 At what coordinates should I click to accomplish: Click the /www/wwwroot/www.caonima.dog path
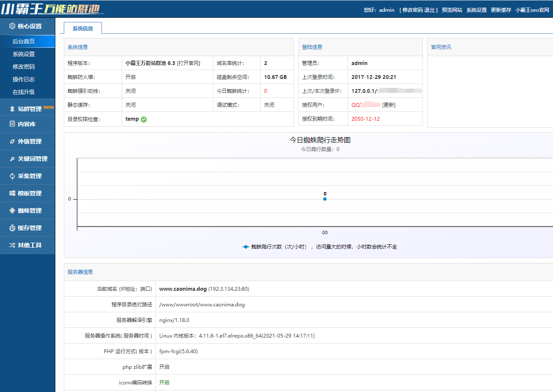tap(202, 305)
